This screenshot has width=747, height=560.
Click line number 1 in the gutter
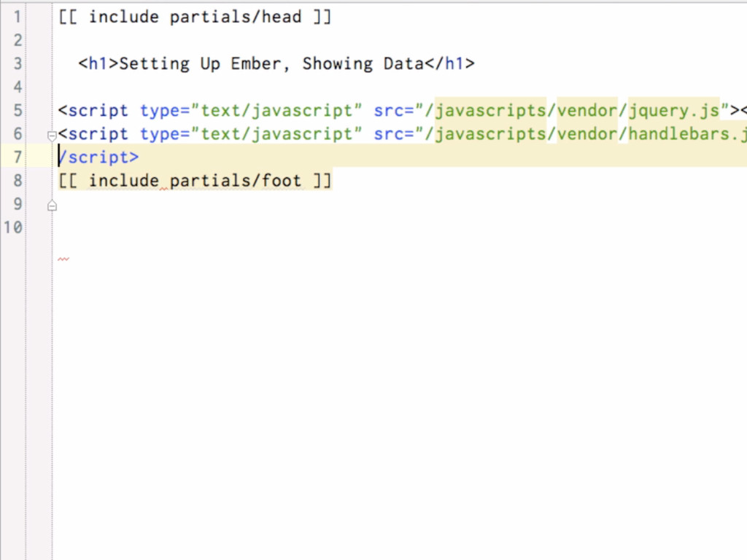tap(18, 17)
